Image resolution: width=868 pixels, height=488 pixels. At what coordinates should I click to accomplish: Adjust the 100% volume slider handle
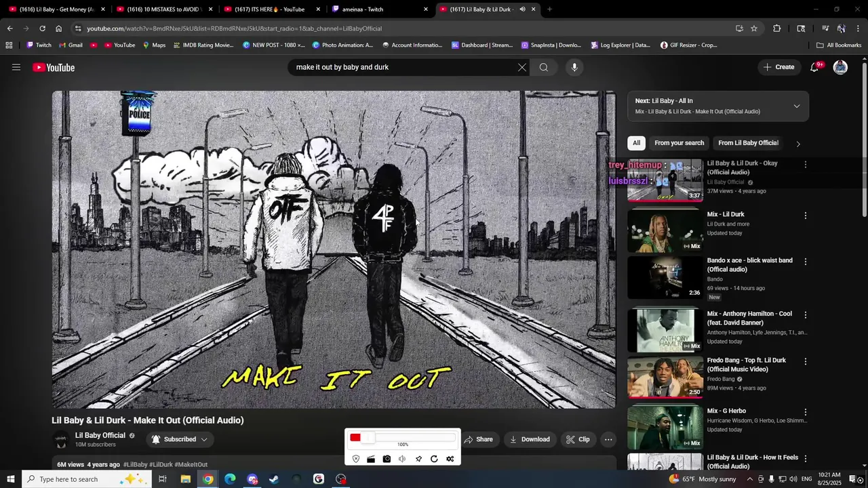point(368,438)
